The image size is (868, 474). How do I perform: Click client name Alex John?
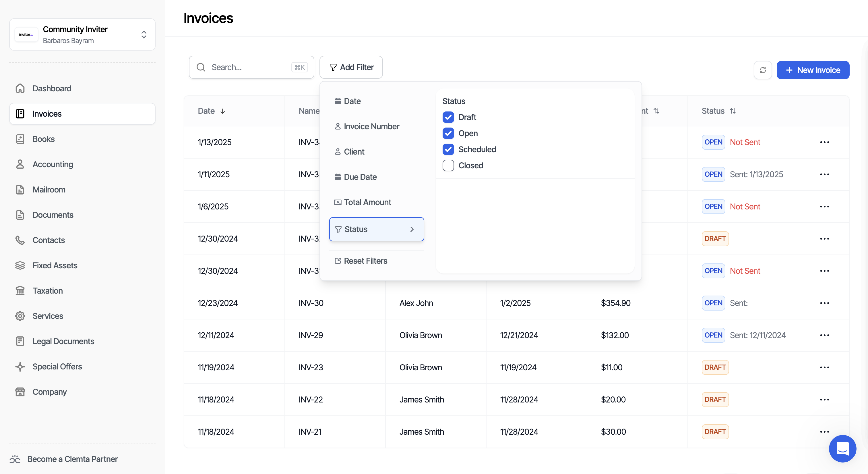tap(416, 303)
